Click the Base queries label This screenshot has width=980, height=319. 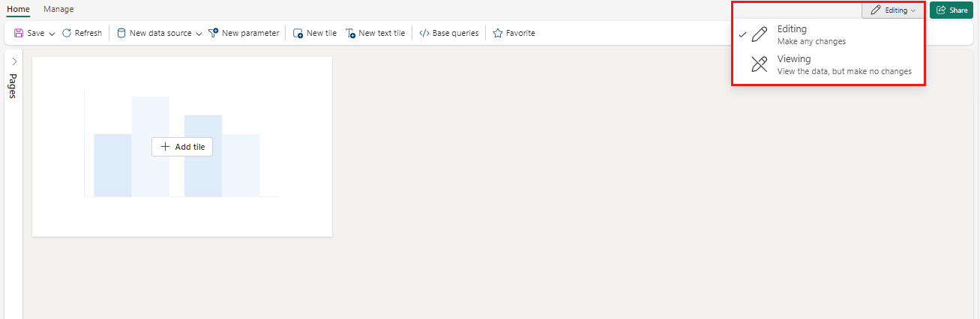point(456,33)
